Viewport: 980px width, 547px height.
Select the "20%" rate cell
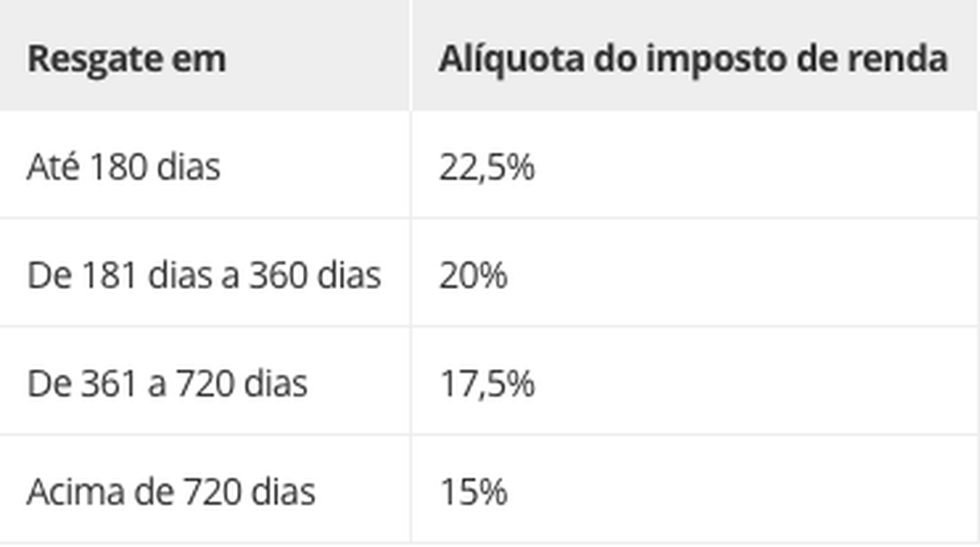pos(473,276)
